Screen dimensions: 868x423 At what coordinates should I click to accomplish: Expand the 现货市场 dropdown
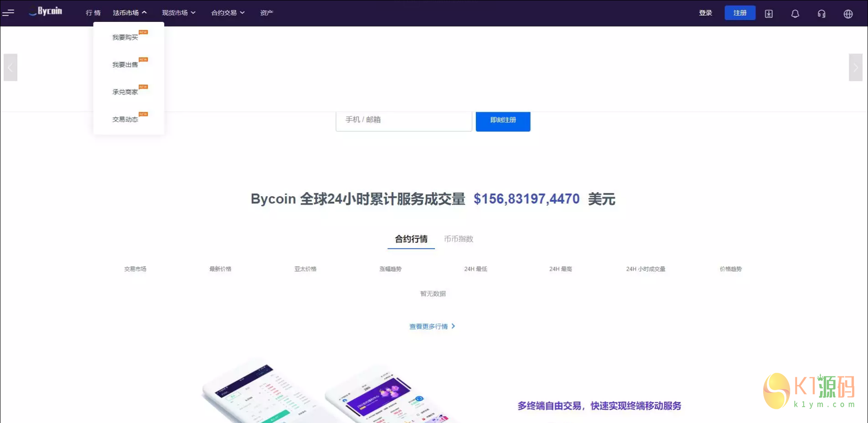click(179, 13)
